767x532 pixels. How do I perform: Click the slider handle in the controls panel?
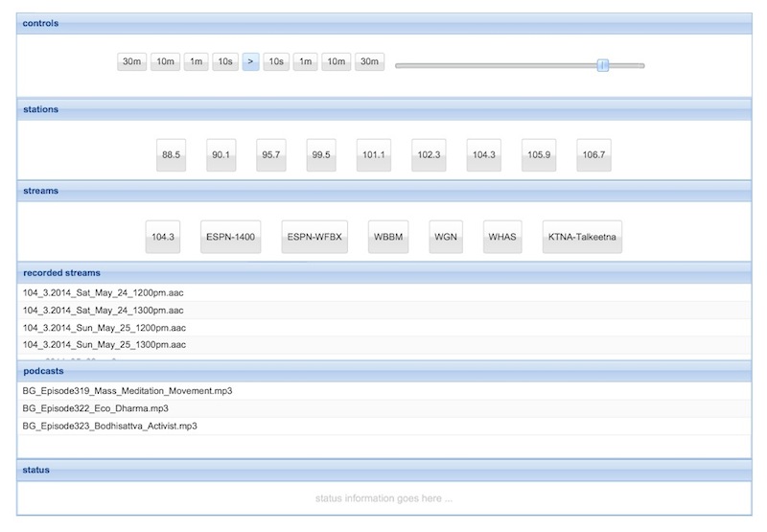(603, 65)
